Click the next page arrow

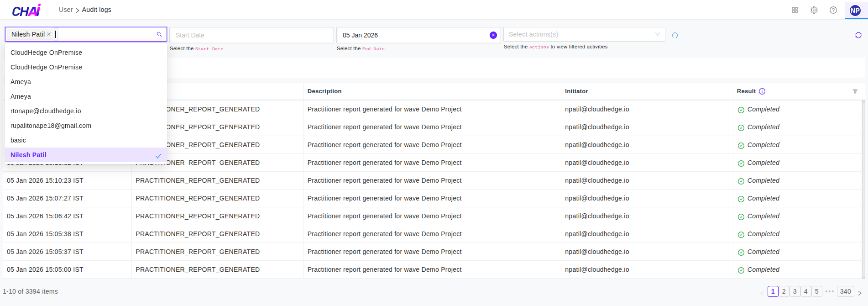[860, 293]
